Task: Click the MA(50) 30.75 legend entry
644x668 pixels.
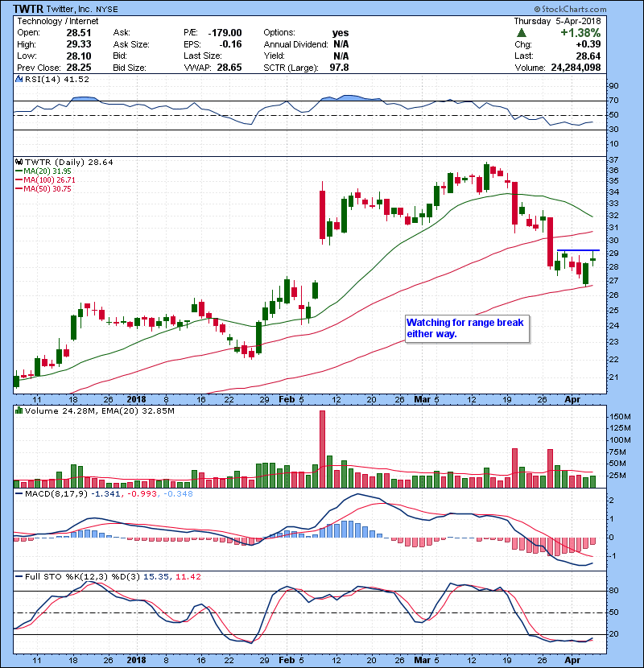Action: [47, 188]
